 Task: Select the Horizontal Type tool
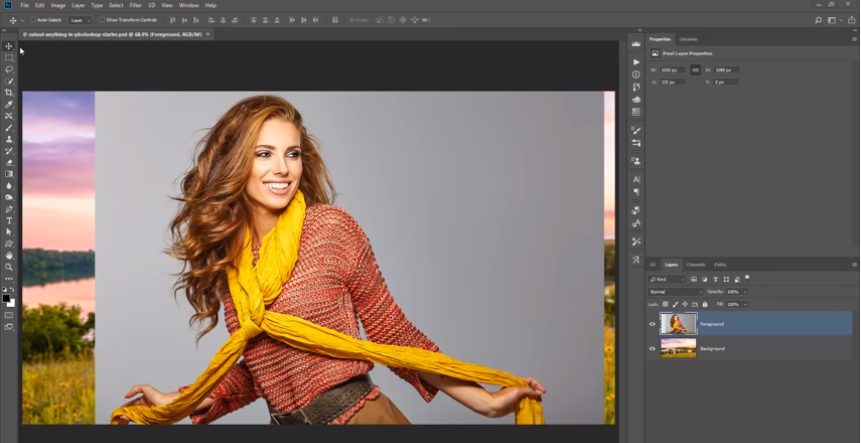[9, 219]
